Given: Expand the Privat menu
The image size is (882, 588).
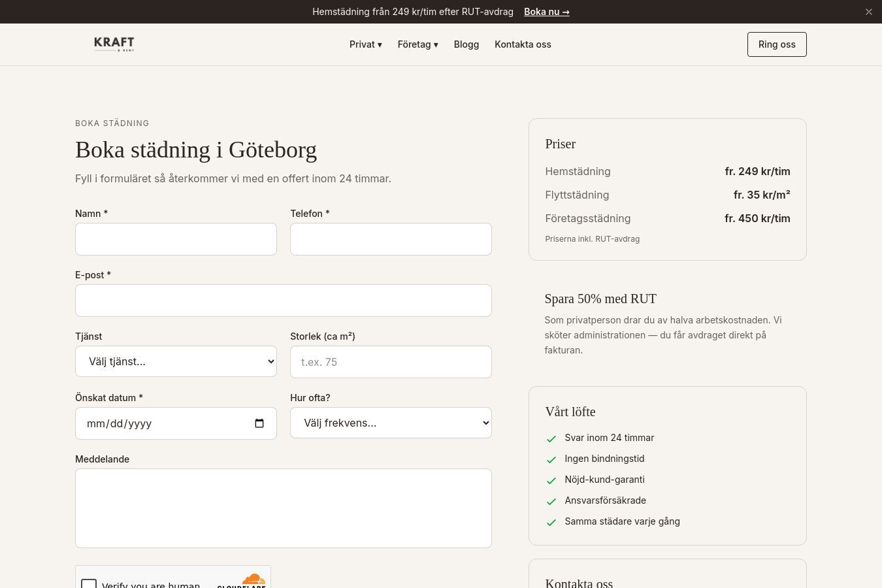Looking at the screenshot, I should pyautogui.click(x=366, y=44).
